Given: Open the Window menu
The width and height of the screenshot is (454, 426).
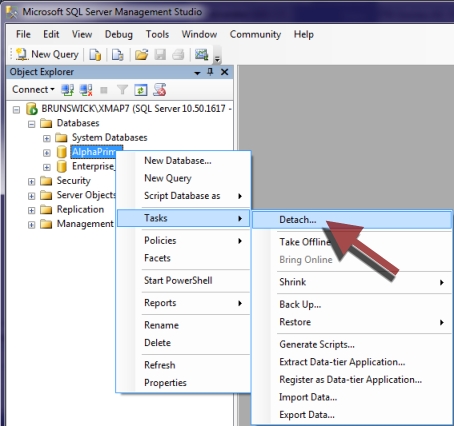Looking at the screenshot, I should point(199,34).
